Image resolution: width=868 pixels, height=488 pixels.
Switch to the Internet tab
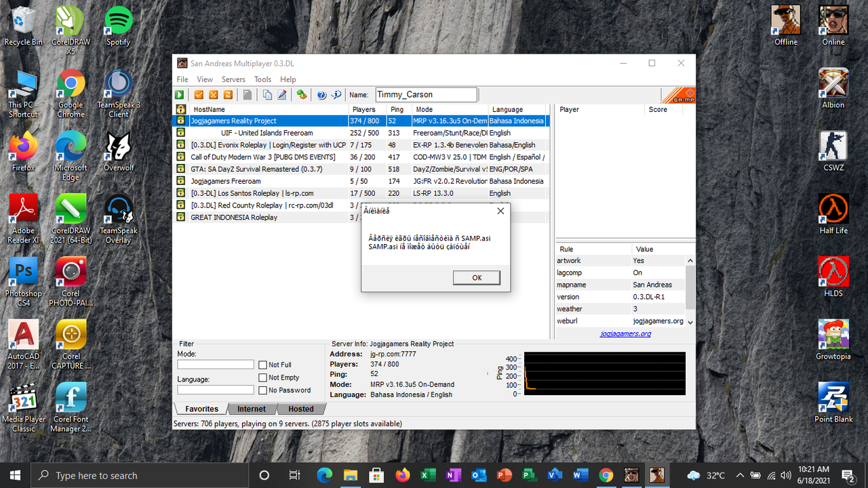point(252,409)
